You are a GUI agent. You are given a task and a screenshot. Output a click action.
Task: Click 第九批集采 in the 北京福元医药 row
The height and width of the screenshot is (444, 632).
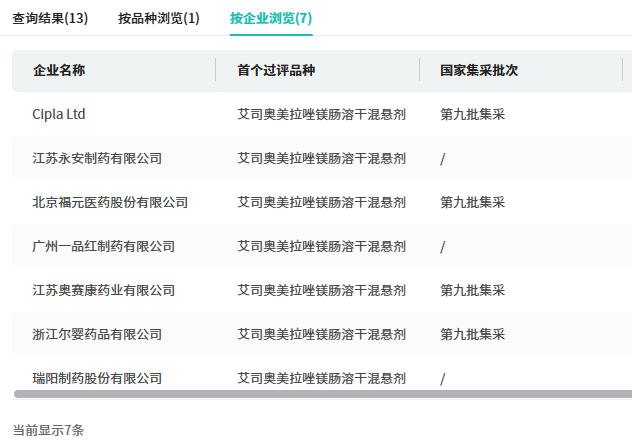point(472,202)
